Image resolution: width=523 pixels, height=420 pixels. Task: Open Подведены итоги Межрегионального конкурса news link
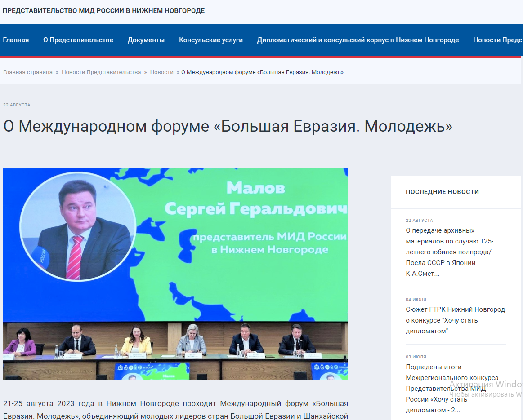coord(452,389)
